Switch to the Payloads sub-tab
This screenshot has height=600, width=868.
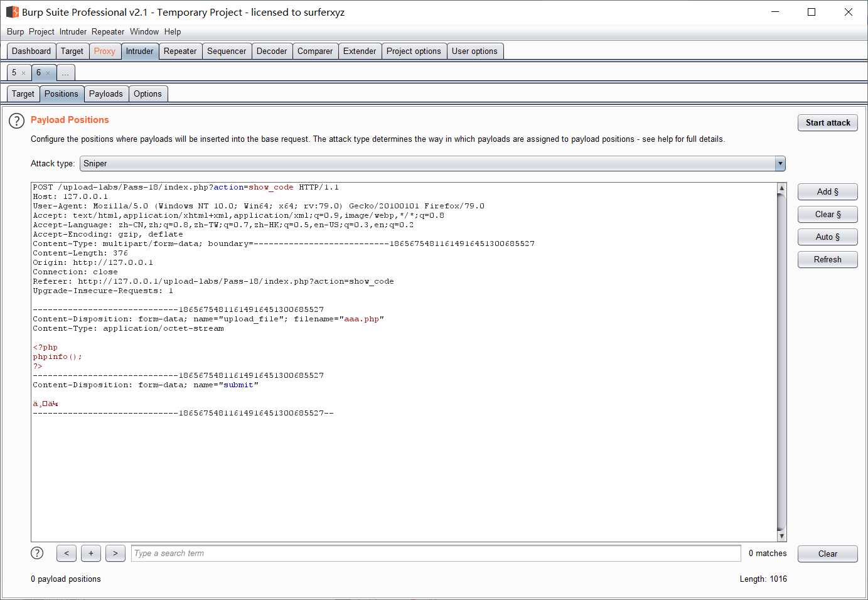(x=106, y=94)
